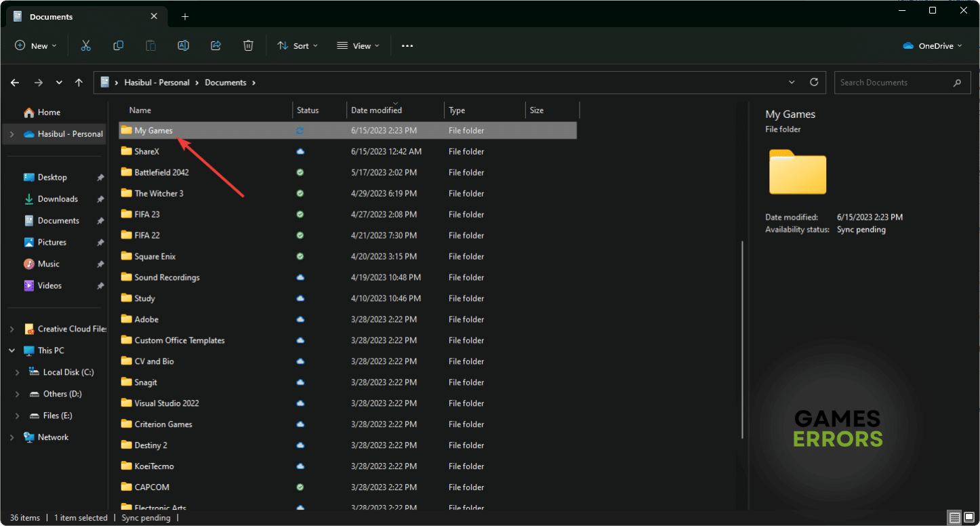Screen dimensions: 980x526
Task: Collapse the This PC tree node
Action: 12,350
